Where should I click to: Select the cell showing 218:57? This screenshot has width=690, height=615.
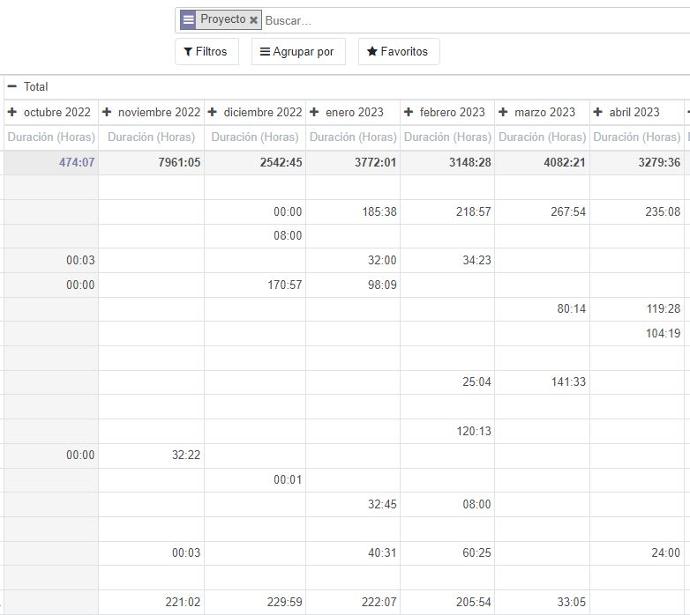(x=448, y=212)
